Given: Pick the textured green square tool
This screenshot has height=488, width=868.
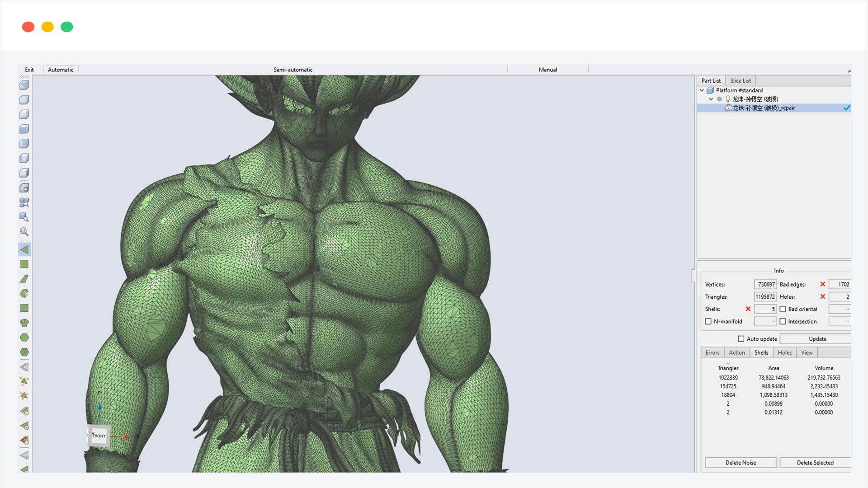Looking at the screenshot, I should [24, 308].
